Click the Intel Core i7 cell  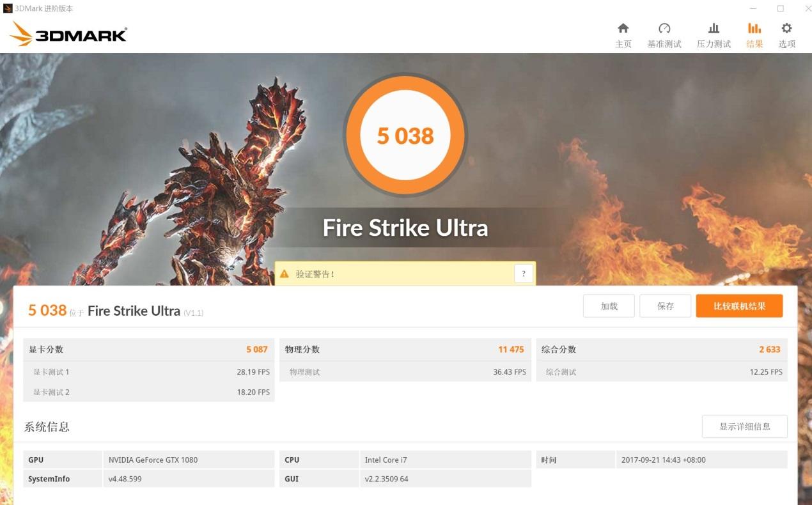point(445,460)
